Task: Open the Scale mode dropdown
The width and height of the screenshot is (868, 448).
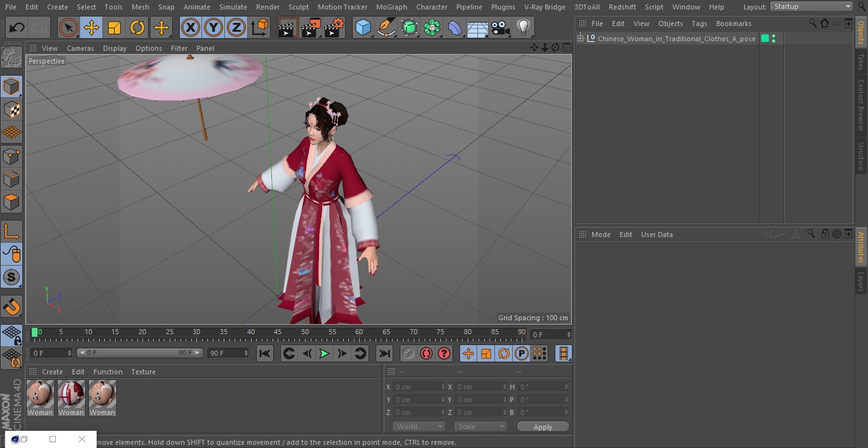Action: tap(480, 426)
